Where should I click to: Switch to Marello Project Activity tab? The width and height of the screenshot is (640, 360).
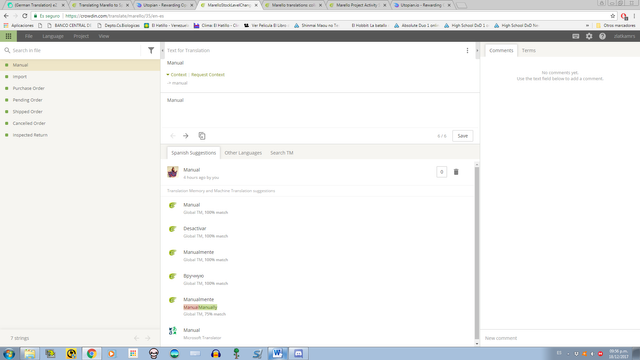click(358, 5)
